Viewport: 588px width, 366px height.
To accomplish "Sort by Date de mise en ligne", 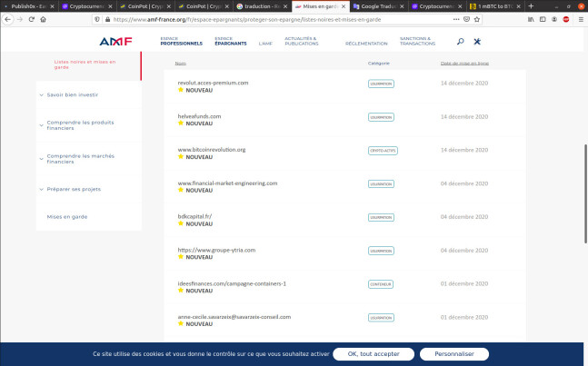I will pyautogui.click(x=464, y=64).
